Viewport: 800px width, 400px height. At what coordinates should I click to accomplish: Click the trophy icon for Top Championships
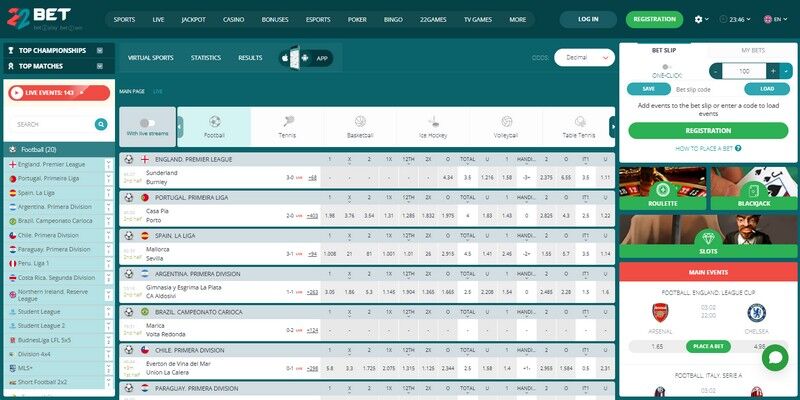click(x=11, y=51)
